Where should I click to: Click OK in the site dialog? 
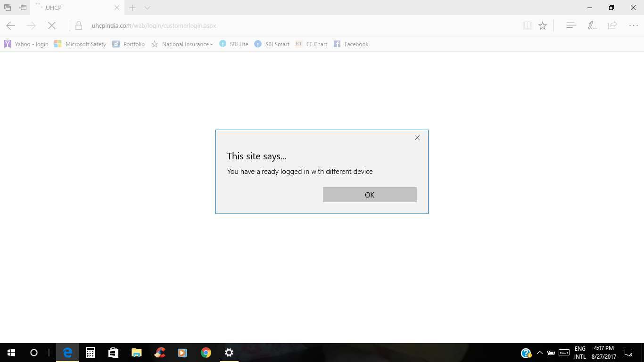coord(369,195)
